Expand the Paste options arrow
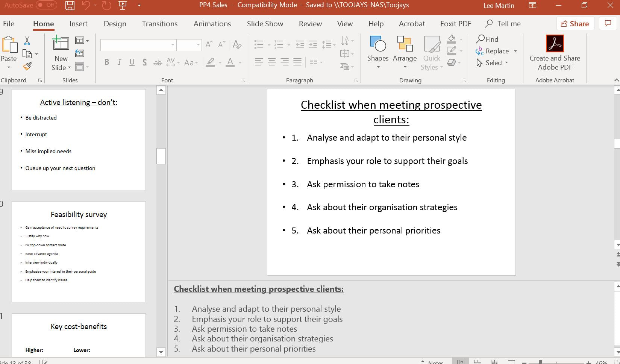The height and width of the screenshot is (364, 620). coord(9,68)
